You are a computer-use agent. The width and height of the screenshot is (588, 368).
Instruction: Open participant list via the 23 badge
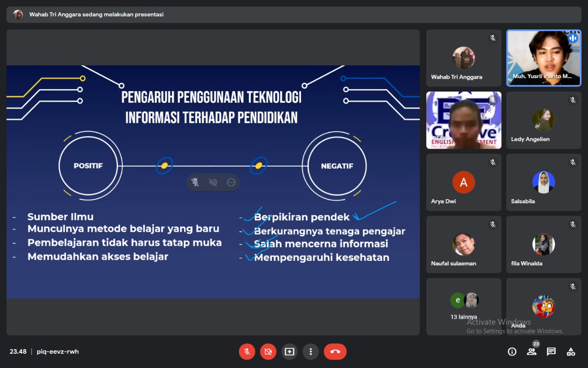click(x=535, y=344)
